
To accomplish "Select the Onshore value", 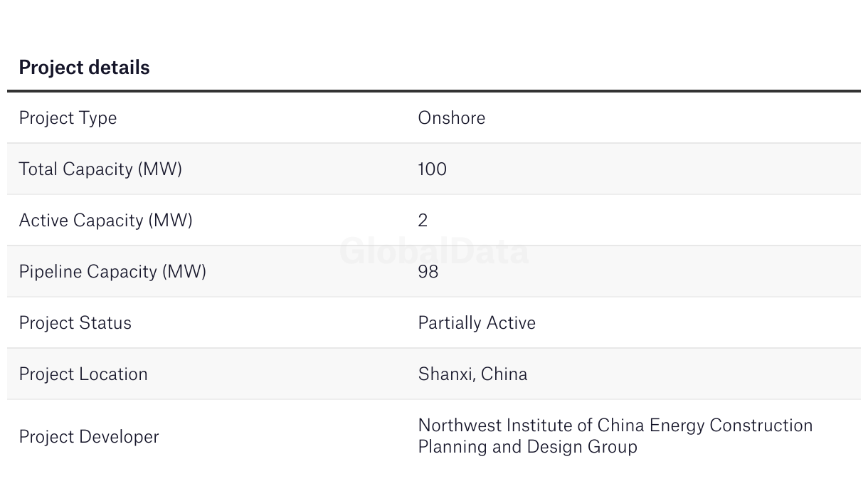I will [x=451, y=117].
